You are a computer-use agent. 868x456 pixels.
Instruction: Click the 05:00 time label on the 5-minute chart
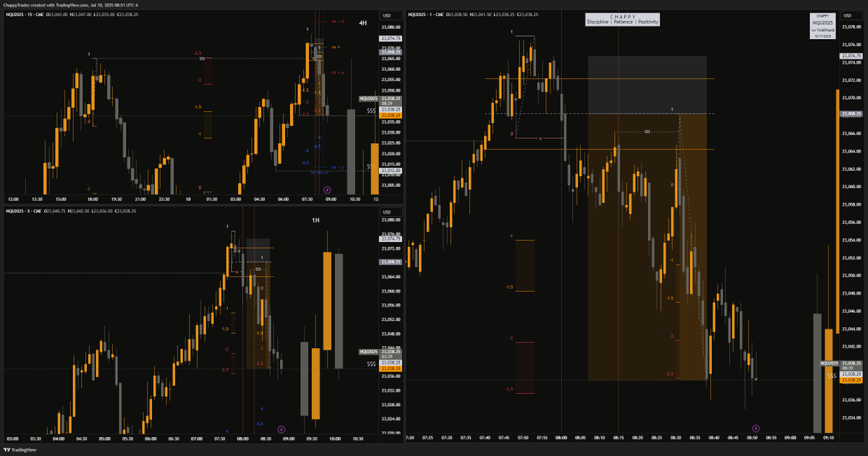pyautogui.click(x=104, y=439)
